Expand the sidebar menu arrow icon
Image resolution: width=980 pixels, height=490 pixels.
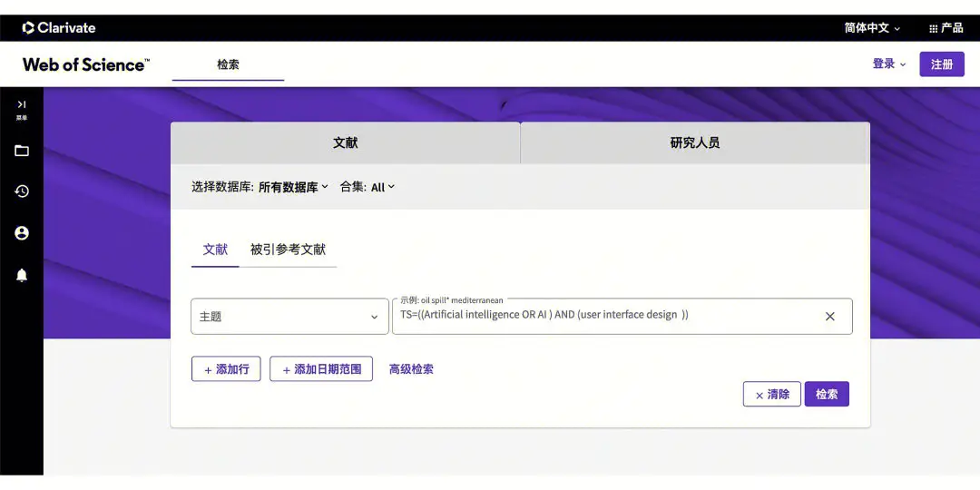22,104
